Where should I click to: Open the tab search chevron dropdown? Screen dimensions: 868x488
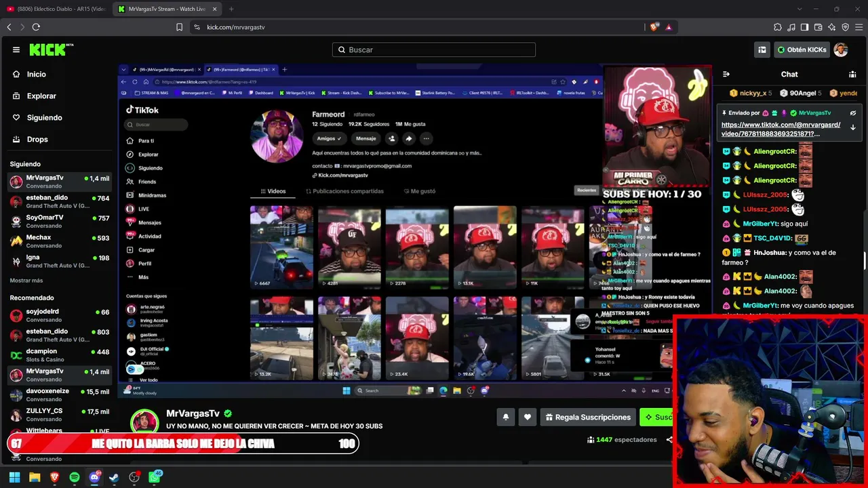799,9
